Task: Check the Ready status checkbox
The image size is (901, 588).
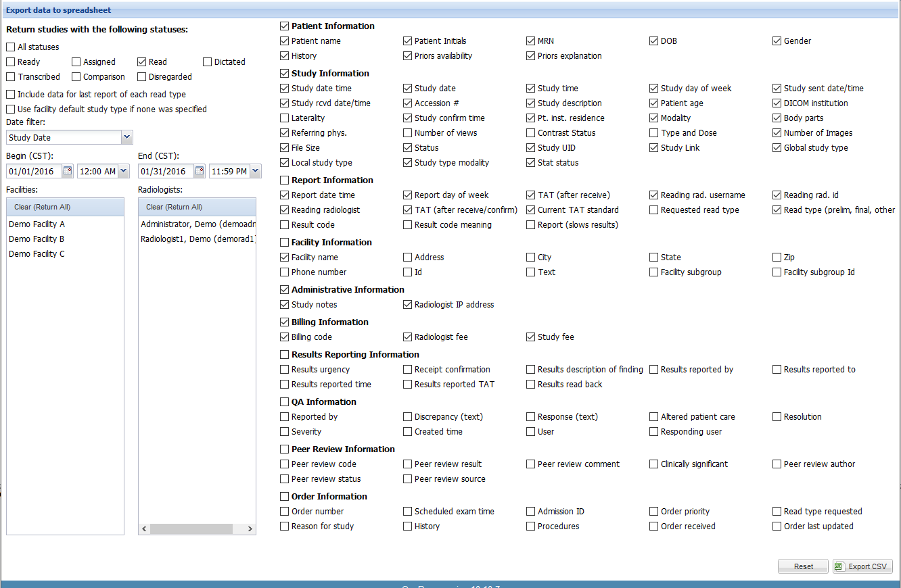Action: pyautogui.click(x=10, y=62)
